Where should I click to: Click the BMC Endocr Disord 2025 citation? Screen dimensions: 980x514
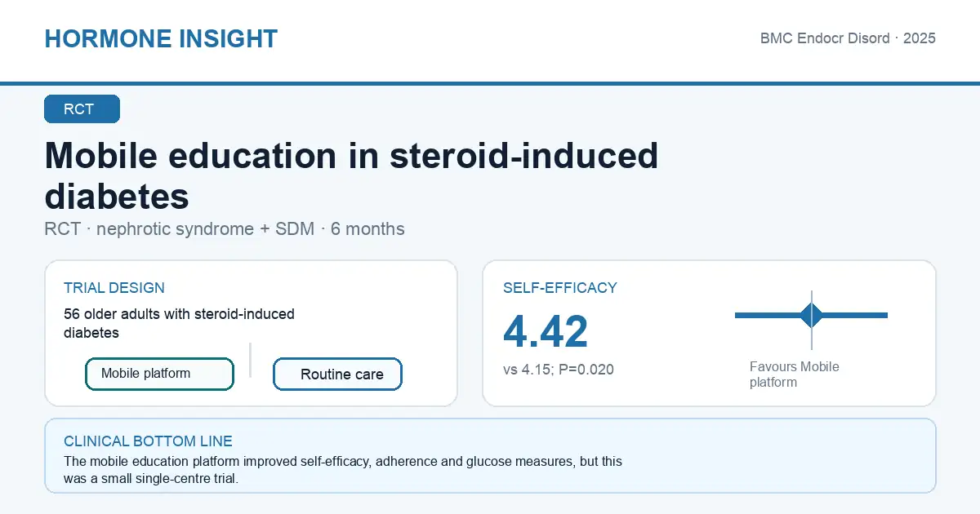click(848, 38)
